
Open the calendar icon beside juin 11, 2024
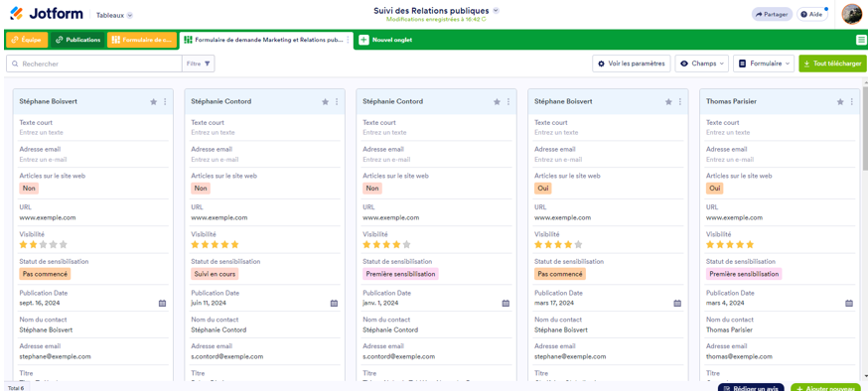pos(334,303)
